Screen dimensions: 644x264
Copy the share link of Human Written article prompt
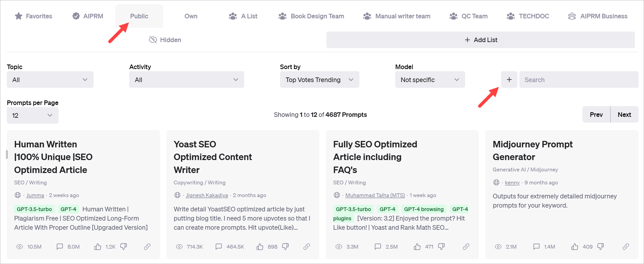pyautogui.click(x=147, y=246)
